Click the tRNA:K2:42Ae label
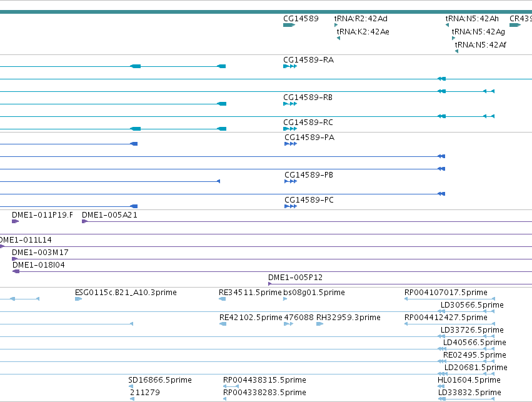The width and height of the screenshot is (532, 402). 363,32
